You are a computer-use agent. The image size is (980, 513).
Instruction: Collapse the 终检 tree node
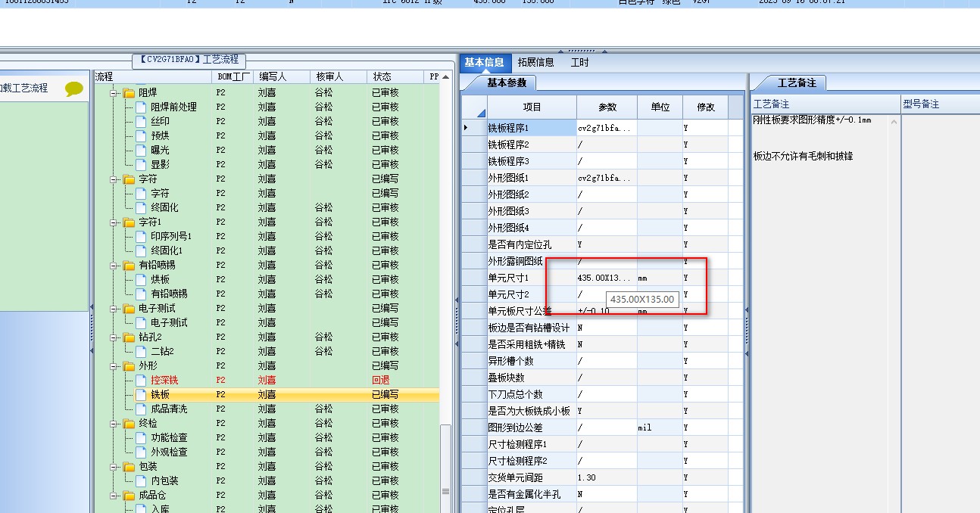[114, 424]
